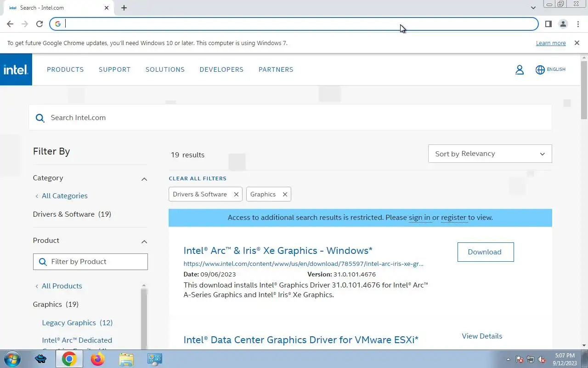
Task: Open Intel Arc & Iris Xe Graphics - Windows result
Action: pyautogui.click(x=278, y=251)
